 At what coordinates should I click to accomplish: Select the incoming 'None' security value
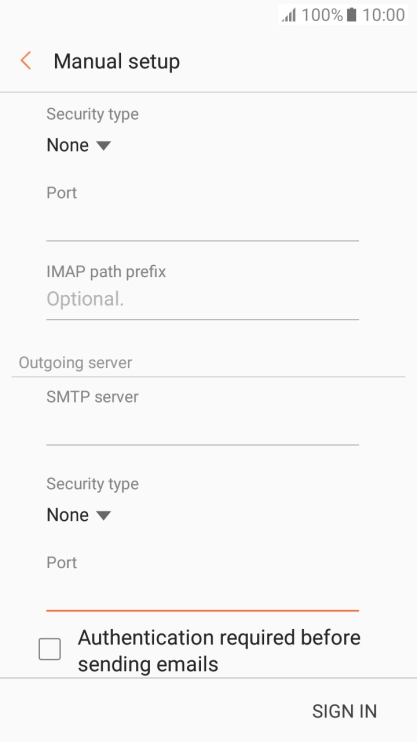68,145
